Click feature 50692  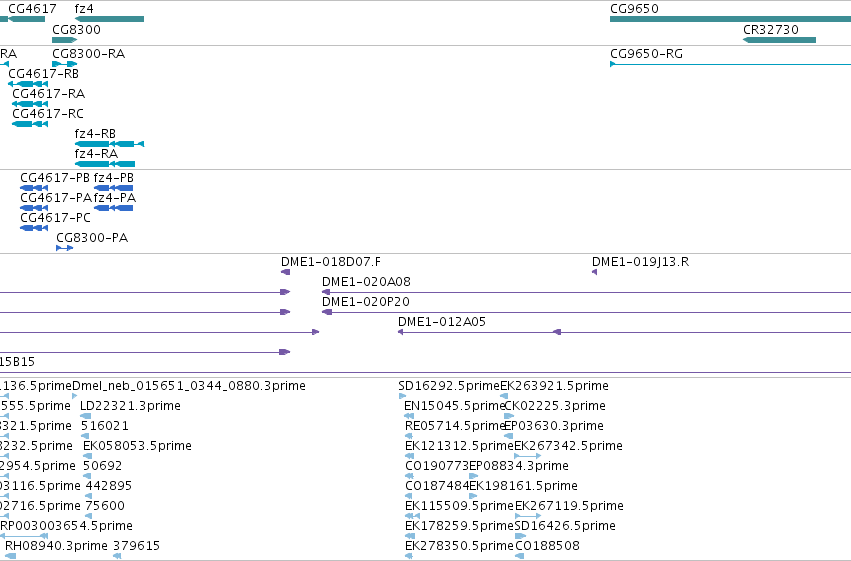87,476
